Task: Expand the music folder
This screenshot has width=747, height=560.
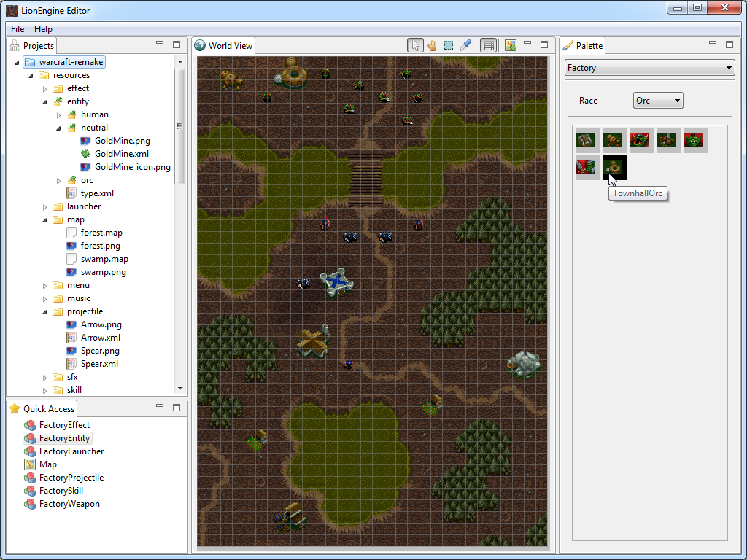Action: point(44,298)
